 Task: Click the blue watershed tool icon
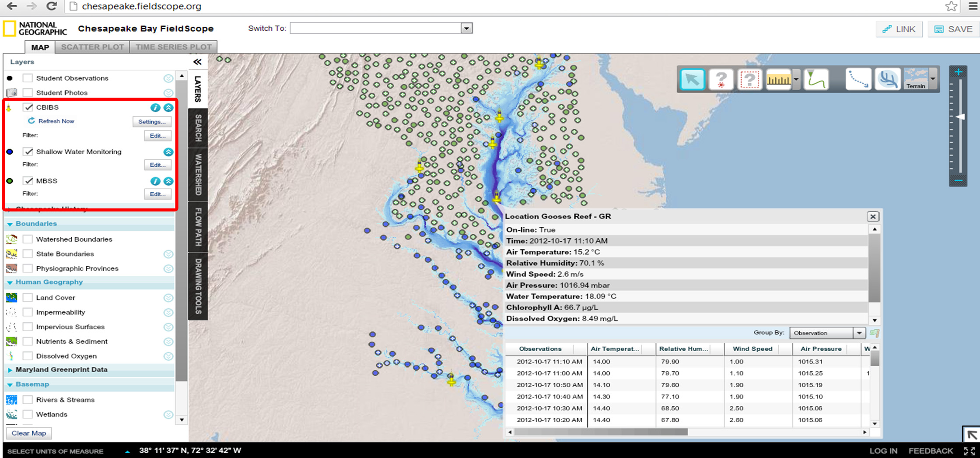887,80
